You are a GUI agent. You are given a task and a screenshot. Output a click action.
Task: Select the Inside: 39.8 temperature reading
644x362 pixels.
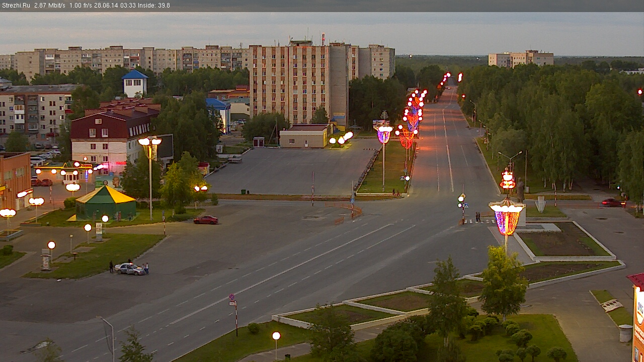tap(154, 6)
